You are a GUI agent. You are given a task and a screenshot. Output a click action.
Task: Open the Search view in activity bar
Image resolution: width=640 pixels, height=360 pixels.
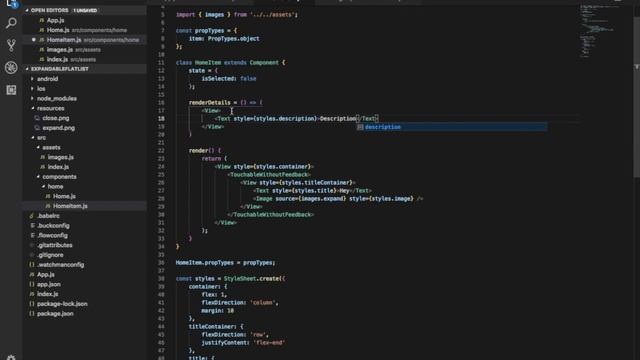(11, 23)
